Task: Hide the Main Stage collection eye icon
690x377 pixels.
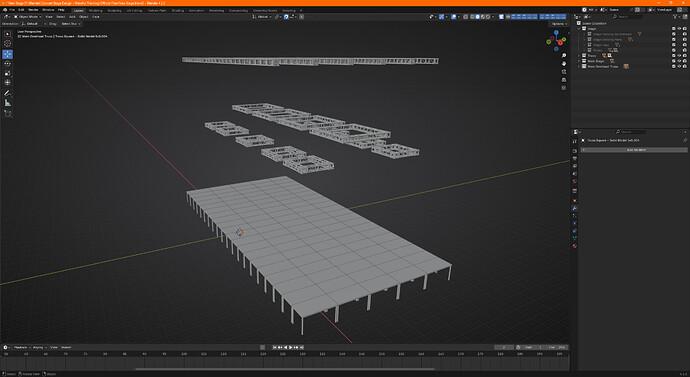Action: [x=679, y=61]
